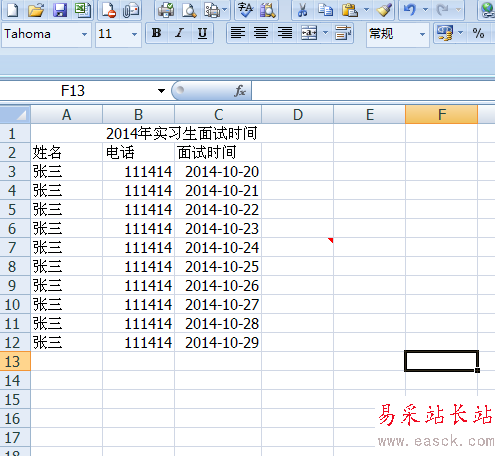
Task: Click the Name Box showing F13
Action: 73,91
